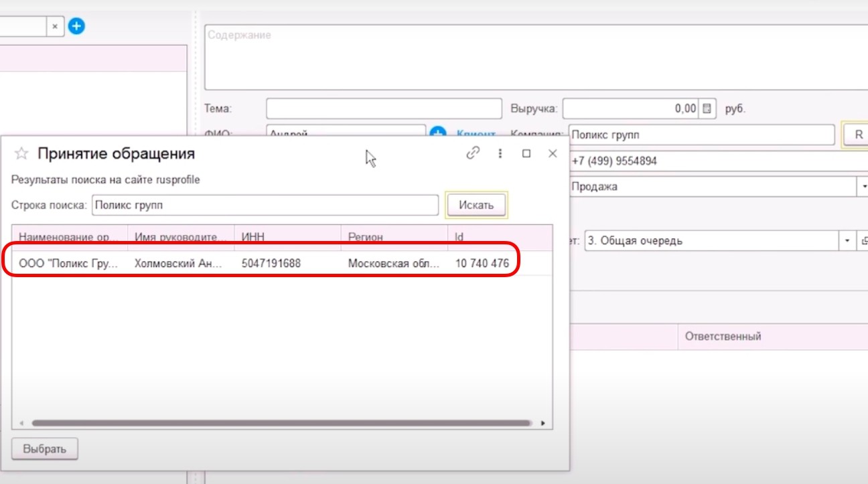Click the R button beside Компания field
Image resolution: width=868 pixels, height=484 pixels.
858,135
